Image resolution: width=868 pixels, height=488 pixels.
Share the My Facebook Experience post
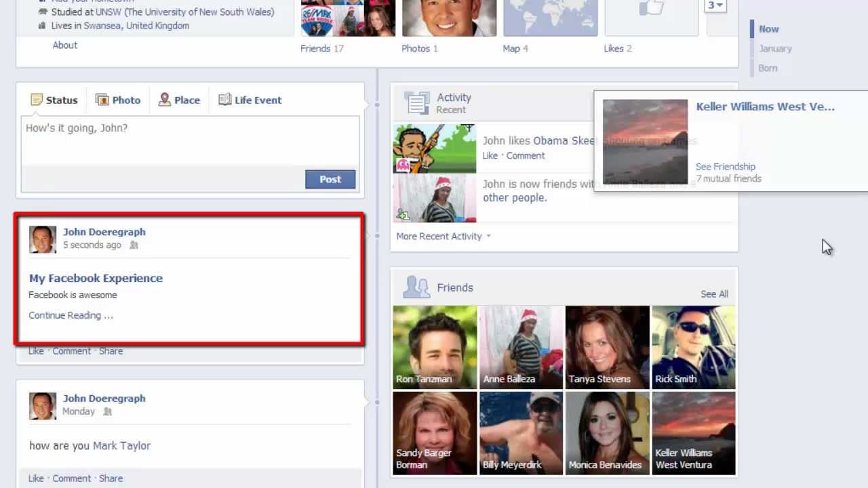point(111,351)
